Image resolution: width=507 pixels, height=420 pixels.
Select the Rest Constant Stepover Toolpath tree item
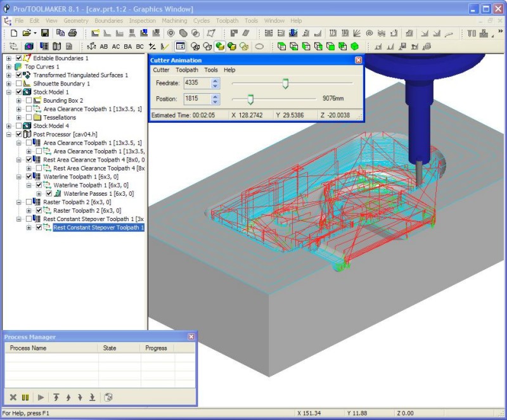point(99,227)
